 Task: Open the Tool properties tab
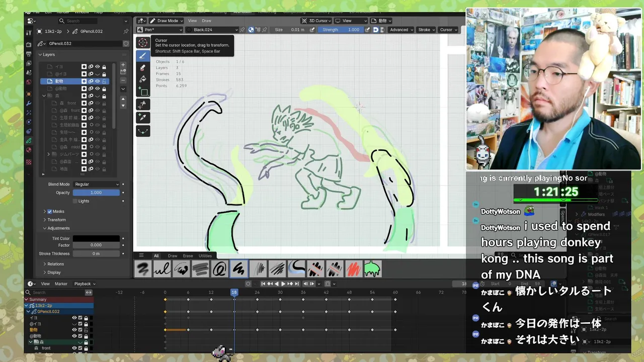(29, 32)
